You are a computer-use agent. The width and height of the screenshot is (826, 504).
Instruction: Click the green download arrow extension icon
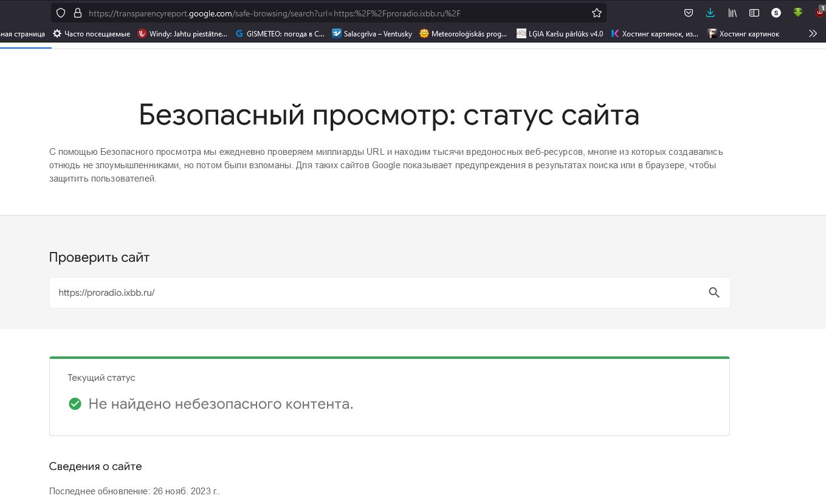(798, 13)
